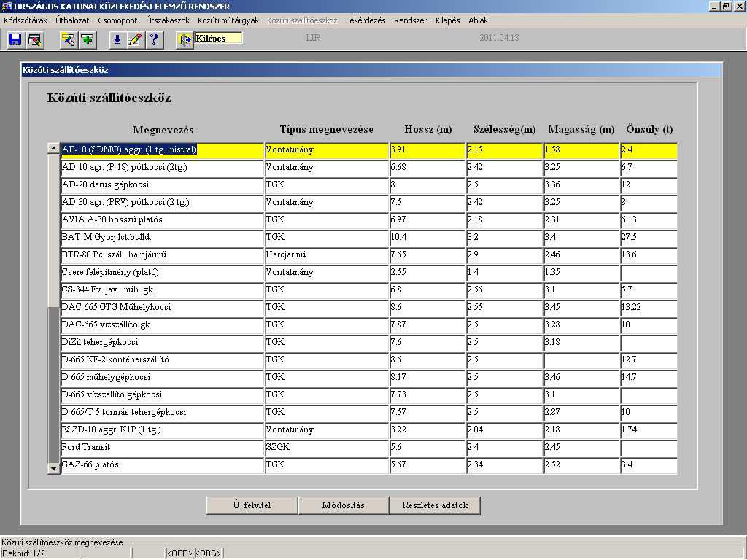Click the green plus insert record icon
747x560 pixels.
click(88, 39)
